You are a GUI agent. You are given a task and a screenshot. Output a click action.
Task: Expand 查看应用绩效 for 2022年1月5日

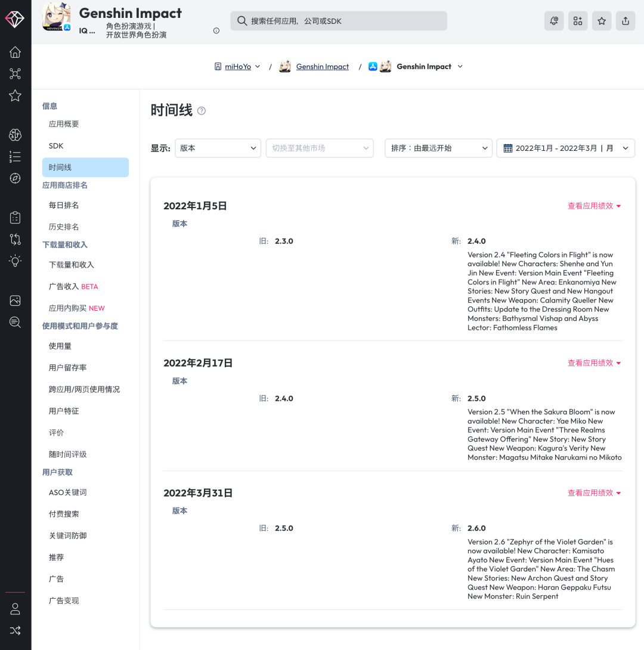[x=594, y=206]
